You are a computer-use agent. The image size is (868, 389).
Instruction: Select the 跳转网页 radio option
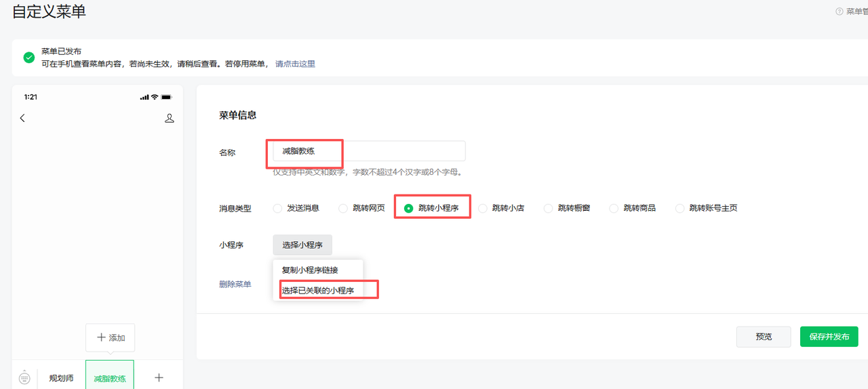[x=343, y=208]
